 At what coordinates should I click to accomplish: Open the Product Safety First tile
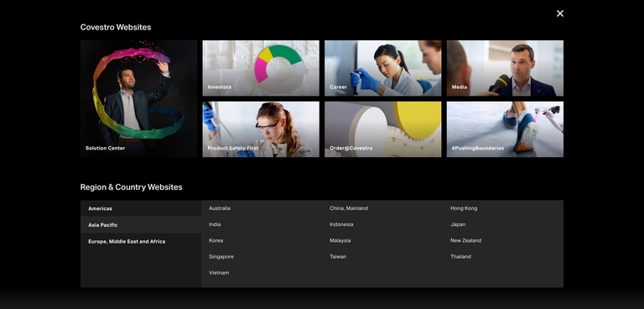[261, 129]
